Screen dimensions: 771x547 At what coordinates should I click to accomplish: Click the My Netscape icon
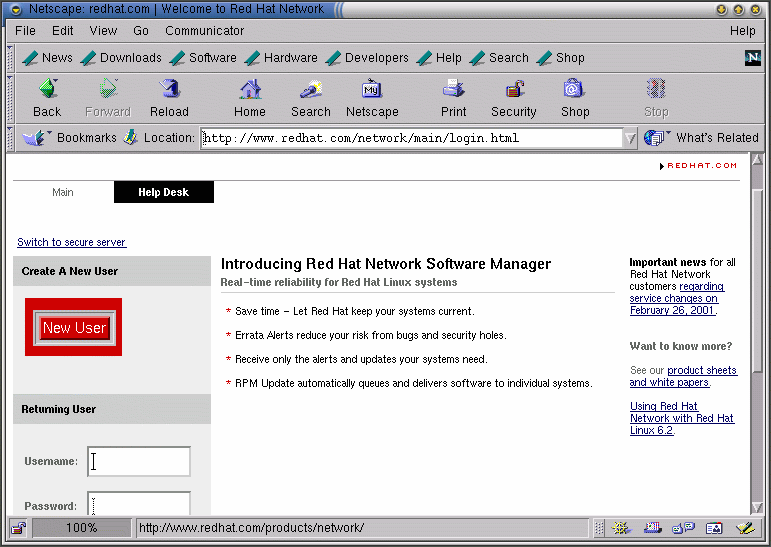pyautogui.click(x=371, y=90)
